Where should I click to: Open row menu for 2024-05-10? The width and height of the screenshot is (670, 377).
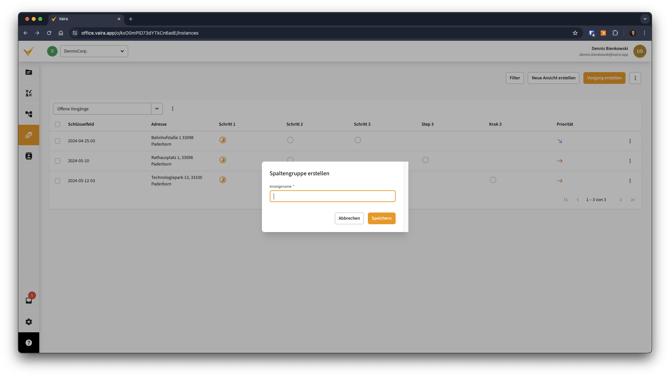(x=630, y=161)
